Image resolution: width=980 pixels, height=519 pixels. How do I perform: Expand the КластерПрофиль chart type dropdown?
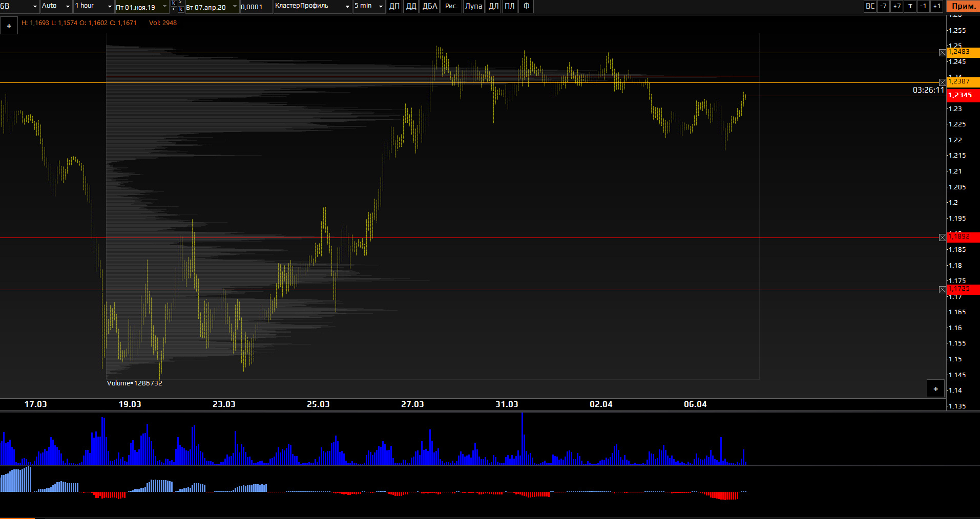(x=312, y=6)
